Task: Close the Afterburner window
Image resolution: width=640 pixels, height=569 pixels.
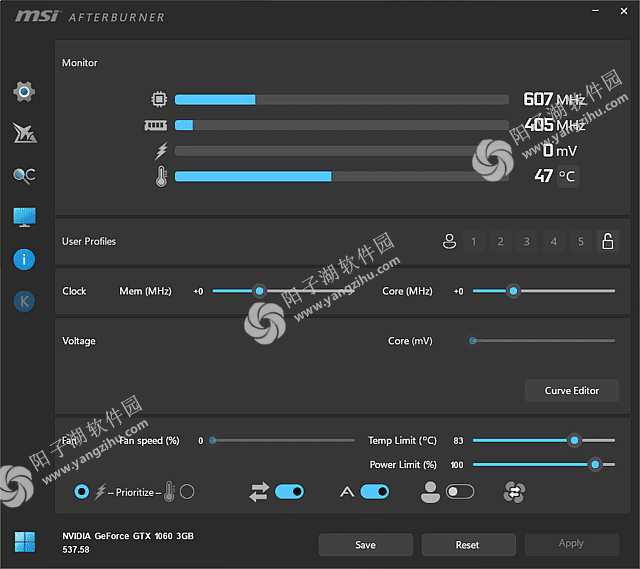Action: [624, 11]
